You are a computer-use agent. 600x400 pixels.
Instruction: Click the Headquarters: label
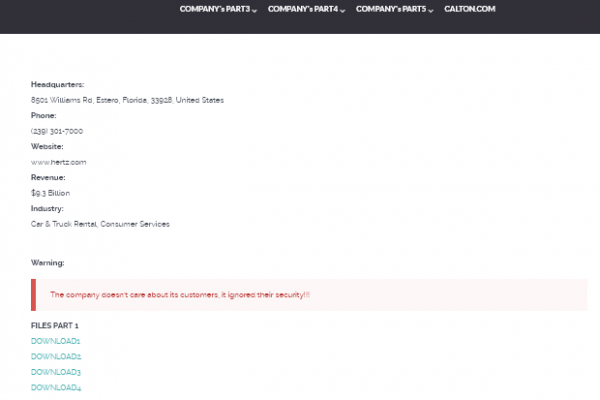click(57, 85)
